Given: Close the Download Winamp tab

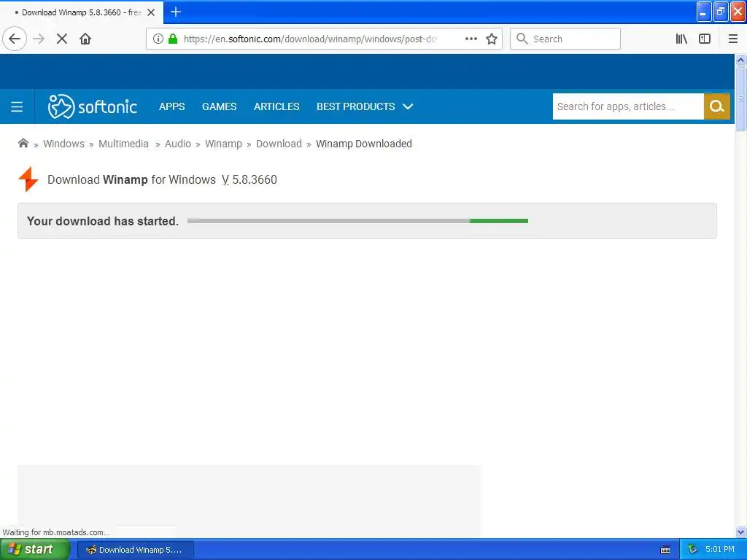Looking at the screenshot, I should pyautogui.click(x=151, y=12).
